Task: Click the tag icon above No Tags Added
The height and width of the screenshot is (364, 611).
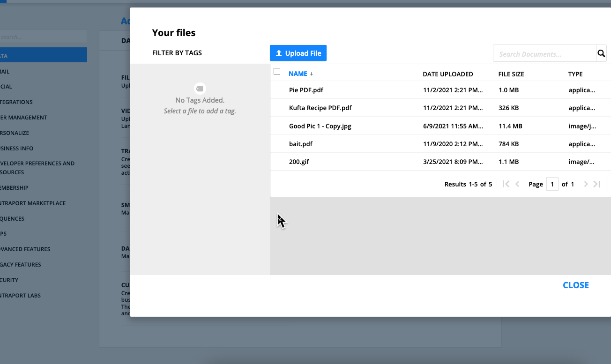Action: [200, 89]
